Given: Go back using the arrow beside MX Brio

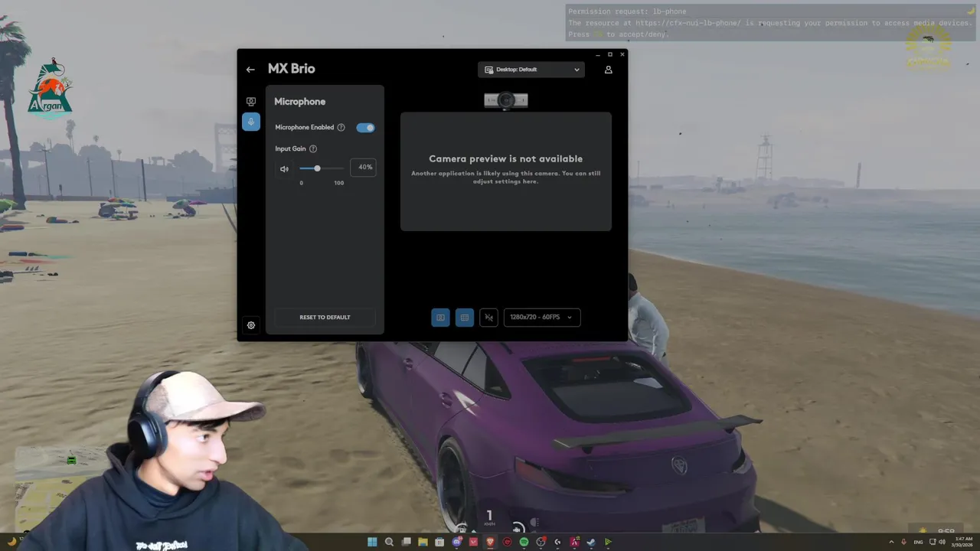Looking at the screenshot, I should pyautogui.click(x=250, y=70).
